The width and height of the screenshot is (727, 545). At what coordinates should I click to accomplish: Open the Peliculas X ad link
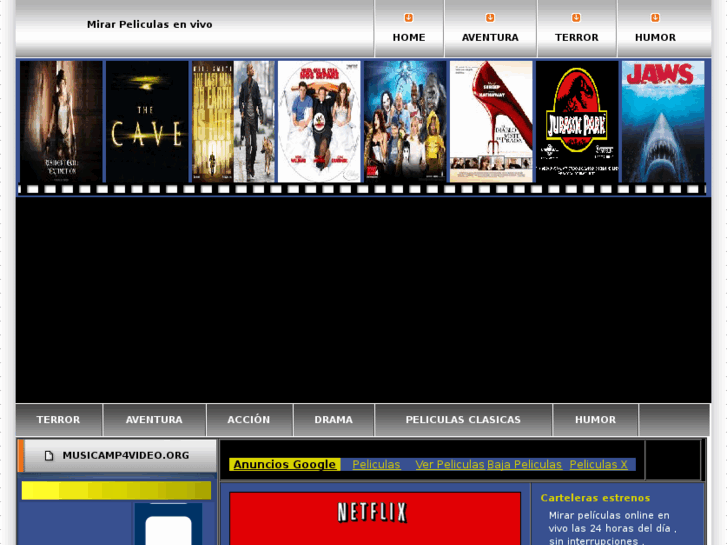[599, 464]
